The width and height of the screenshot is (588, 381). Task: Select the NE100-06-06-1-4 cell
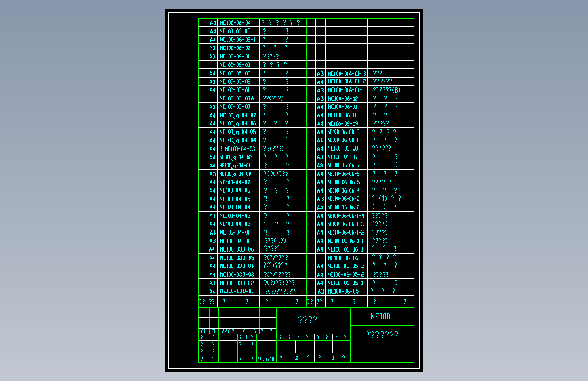click(346, 216)
